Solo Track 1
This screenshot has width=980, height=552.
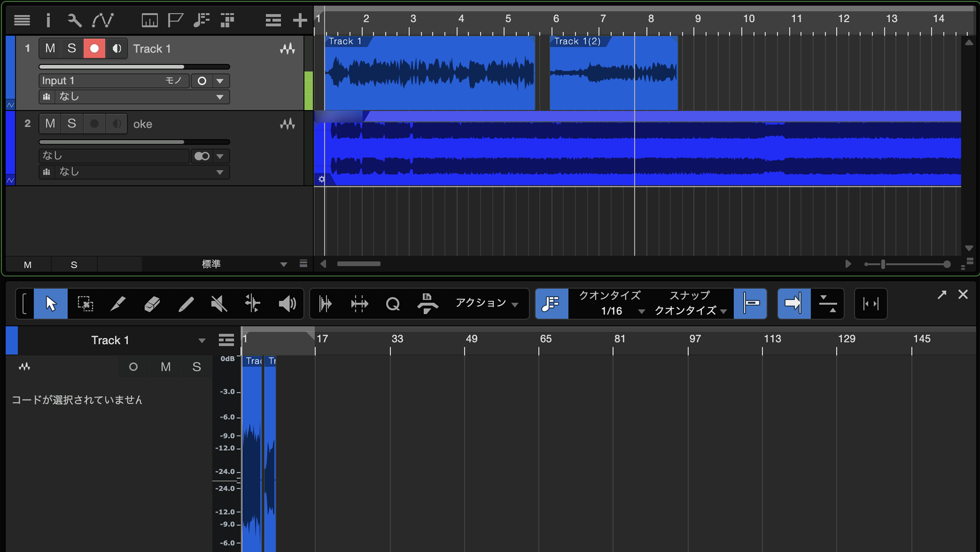click(72, 49)
